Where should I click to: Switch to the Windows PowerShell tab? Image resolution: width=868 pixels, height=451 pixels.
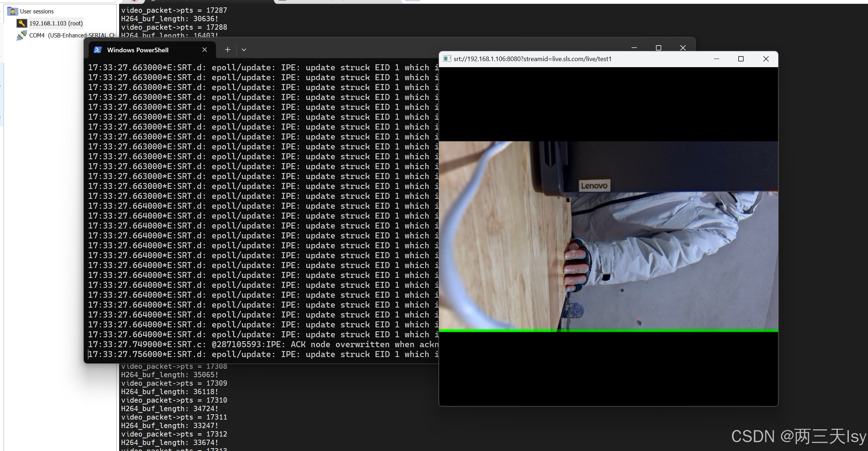point(138,50)
